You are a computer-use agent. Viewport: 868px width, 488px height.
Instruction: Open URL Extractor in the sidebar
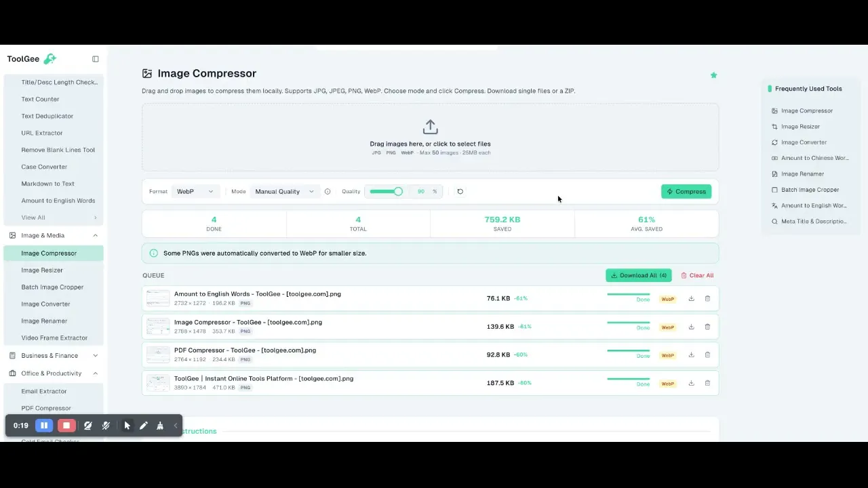(x=54, y=134)
